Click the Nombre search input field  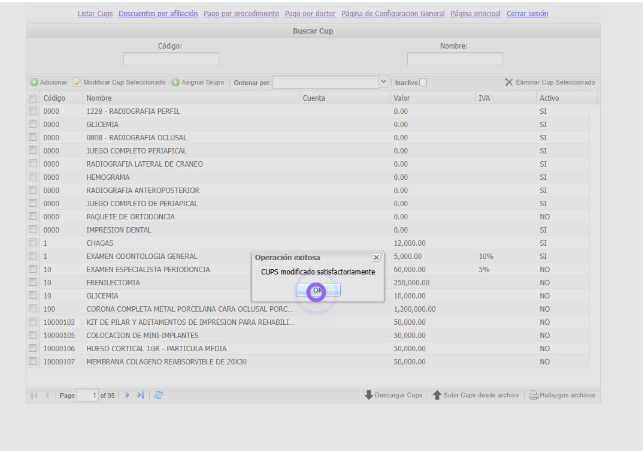click(455, 59)
